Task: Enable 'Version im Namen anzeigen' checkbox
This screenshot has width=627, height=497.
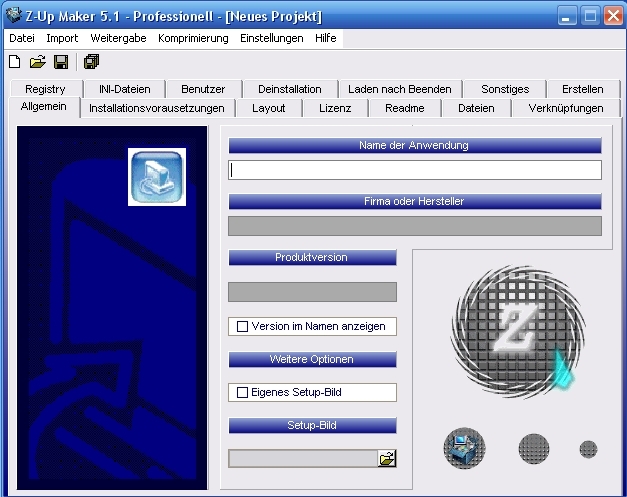Action: tap(242, 326)
